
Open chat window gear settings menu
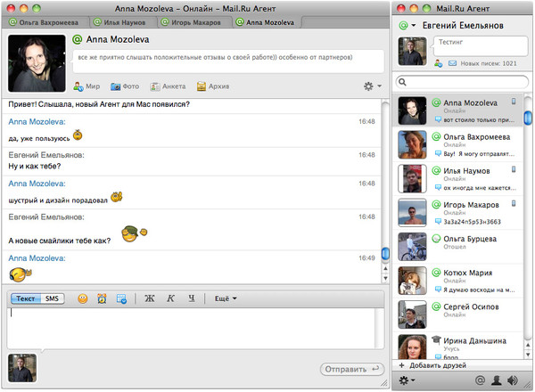[372, 86]
